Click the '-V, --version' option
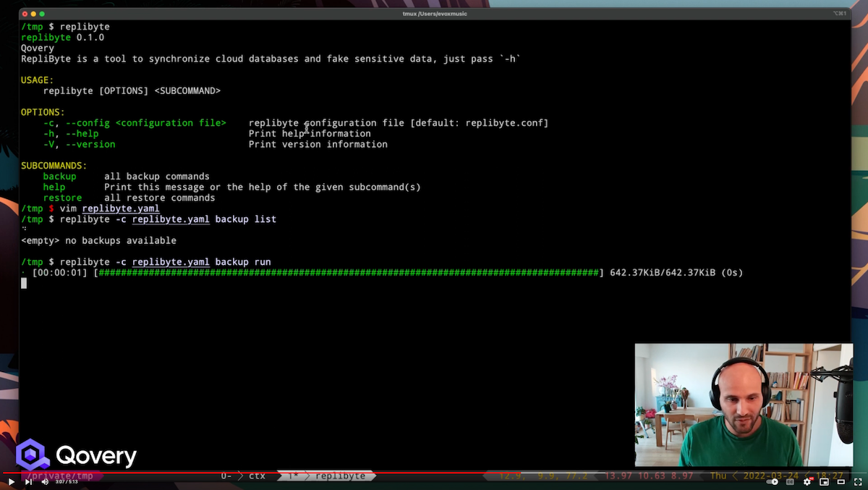This screenshot has width=868, height=490. tap(79, 144)
